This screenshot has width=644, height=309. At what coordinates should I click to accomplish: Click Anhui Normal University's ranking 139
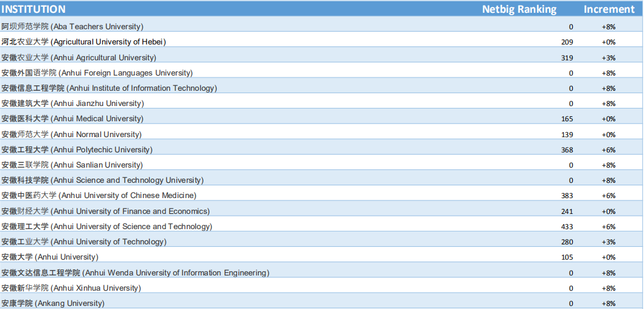pos(567,135)
